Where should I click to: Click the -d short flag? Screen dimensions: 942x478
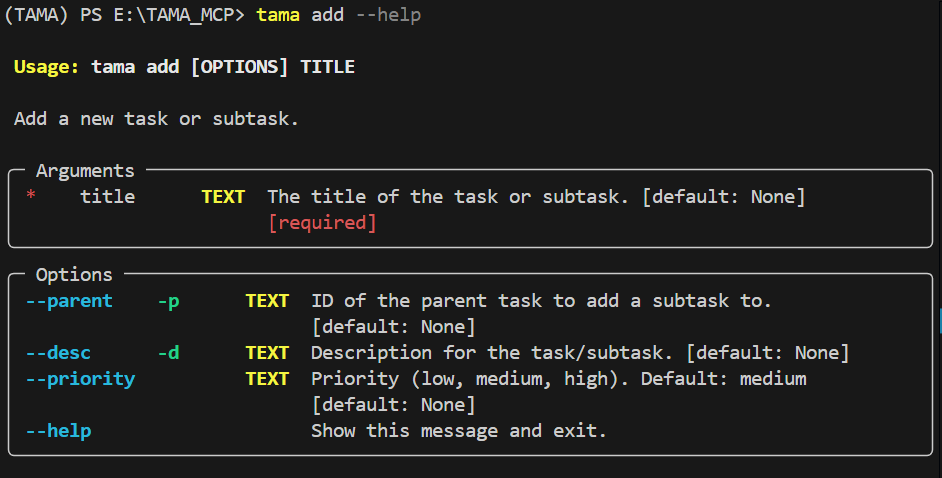click(x=169, y=352)
